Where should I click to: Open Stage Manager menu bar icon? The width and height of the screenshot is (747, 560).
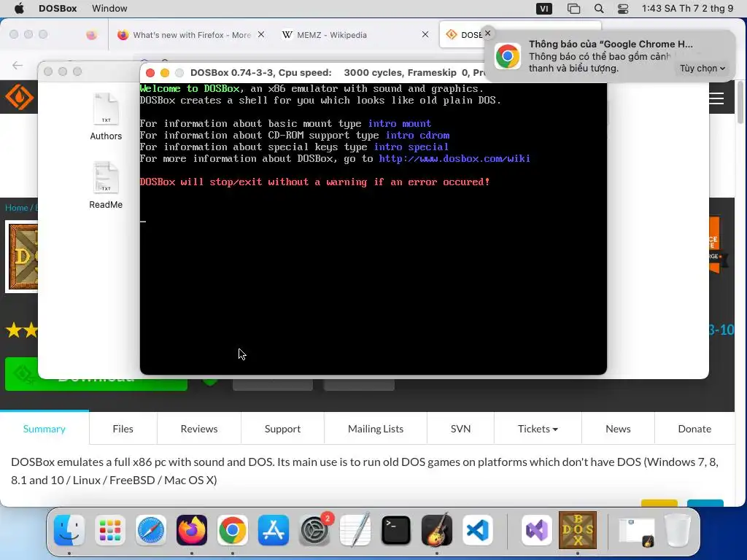click(573, 9)
